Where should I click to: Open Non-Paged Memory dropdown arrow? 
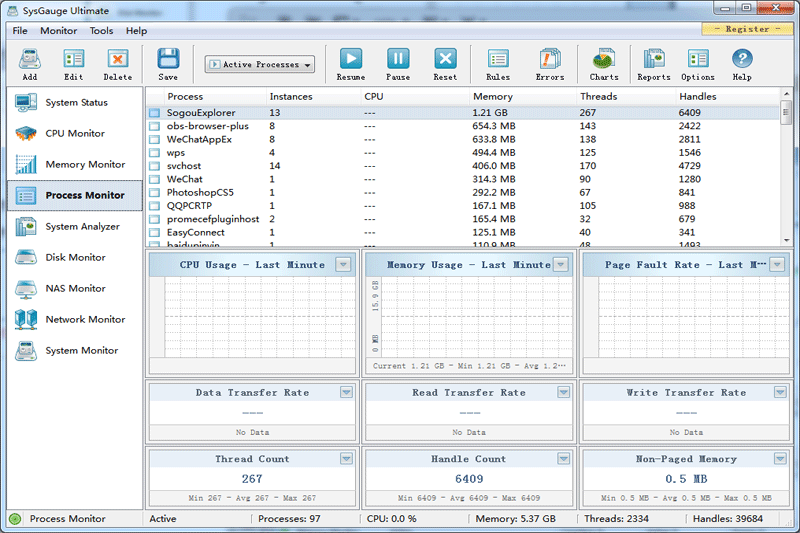(x=780, y=459)
